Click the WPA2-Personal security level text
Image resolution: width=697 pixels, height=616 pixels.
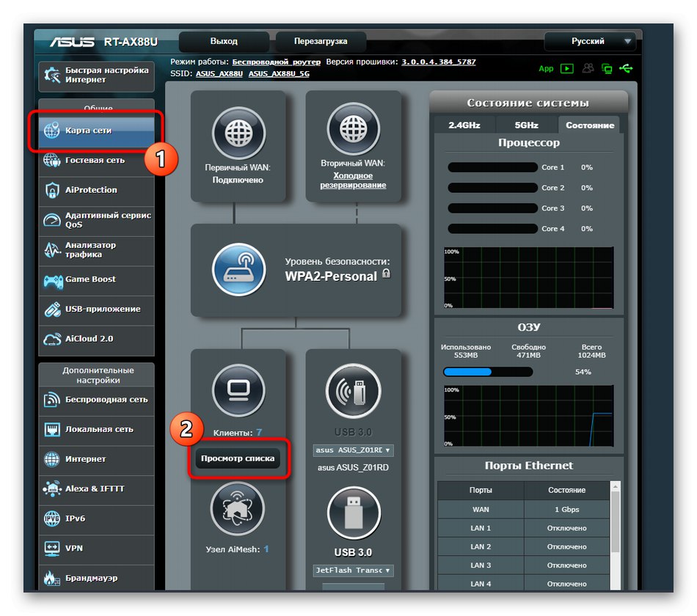(331, 276)
